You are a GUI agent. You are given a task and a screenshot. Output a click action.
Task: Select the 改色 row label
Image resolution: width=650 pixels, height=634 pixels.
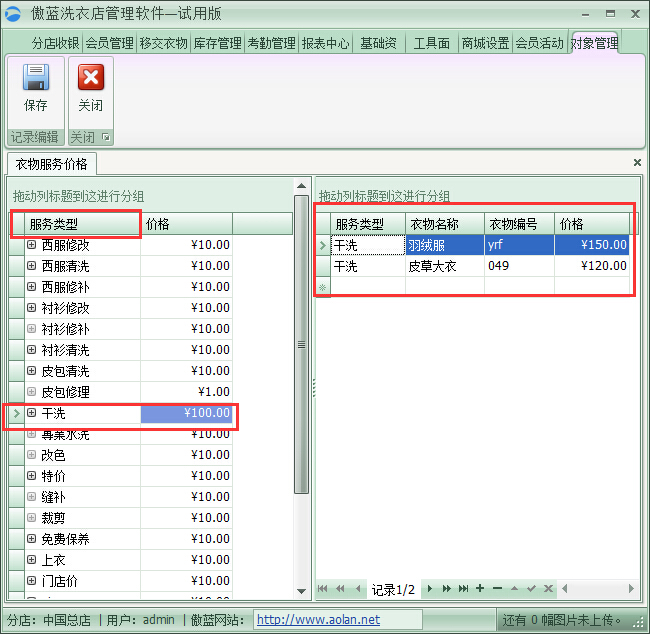[x=53, y=455]
